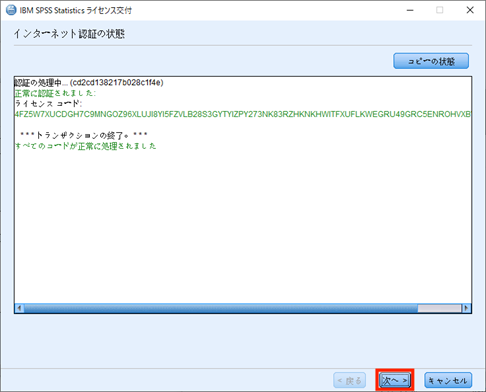This screenshot has width=486, height=392.
Task: Click the IBM SPSS Statistics title bar icon
Action: 11,10
